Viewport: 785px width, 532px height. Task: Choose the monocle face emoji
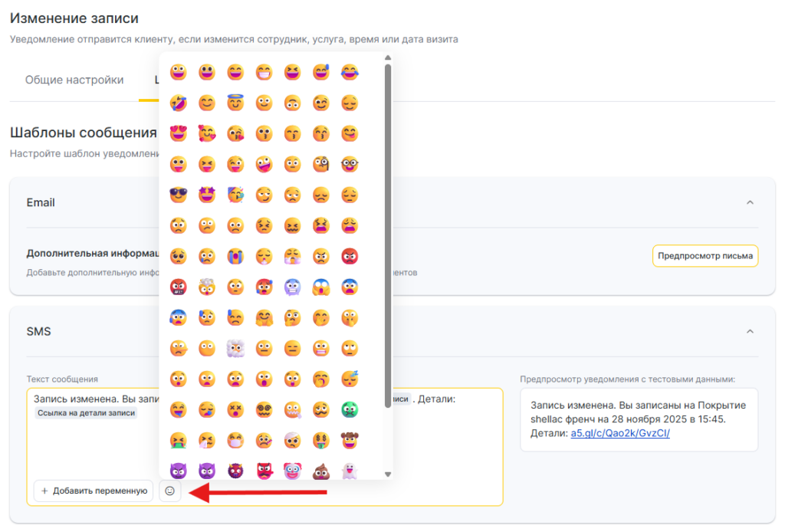[321, 164]
